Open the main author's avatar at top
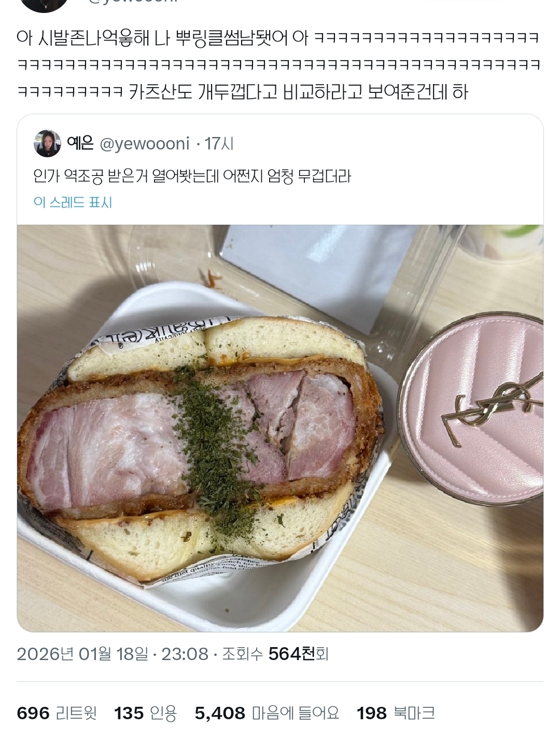This screenshot has width=560, height=740. pyautogui.click(x=43, y=4)
